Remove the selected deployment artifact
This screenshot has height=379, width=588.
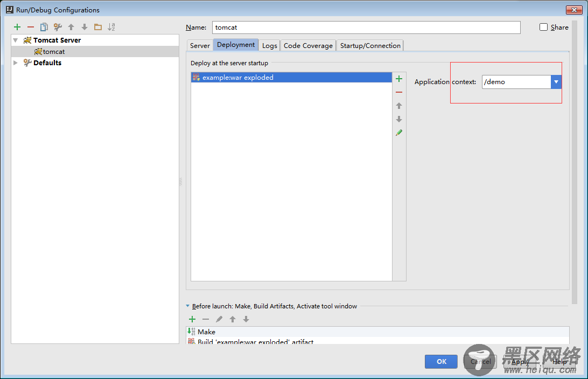tap(399, 92)
